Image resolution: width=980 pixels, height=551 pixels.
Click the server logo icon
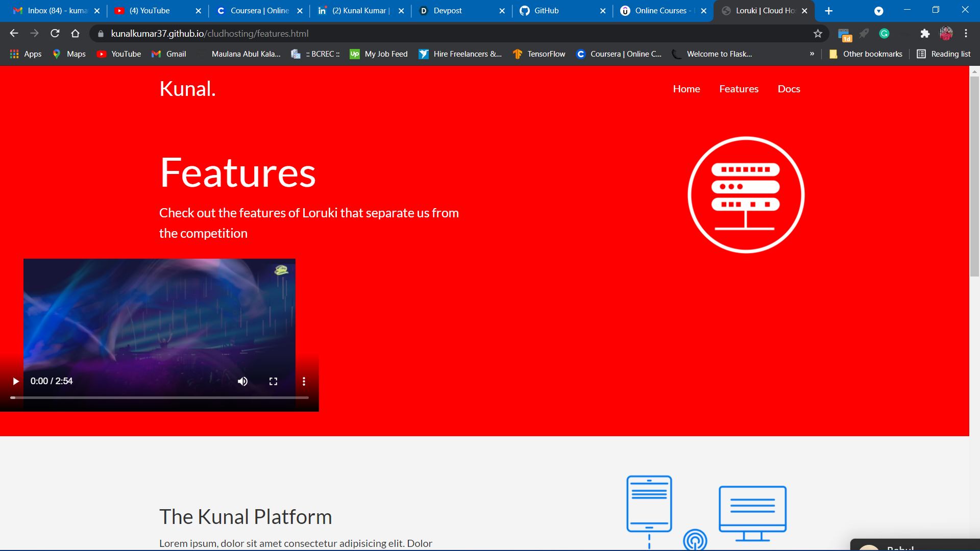tap(746, 195)
